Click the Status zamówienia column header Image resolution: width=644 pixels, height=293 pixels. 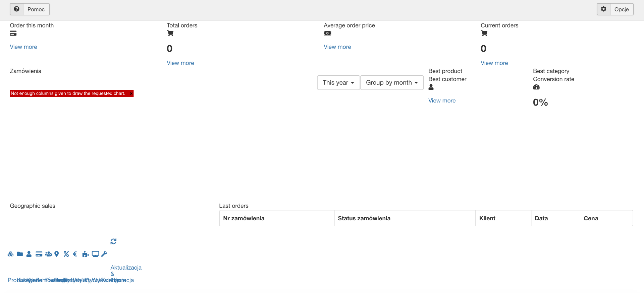[x=364, y=218]
